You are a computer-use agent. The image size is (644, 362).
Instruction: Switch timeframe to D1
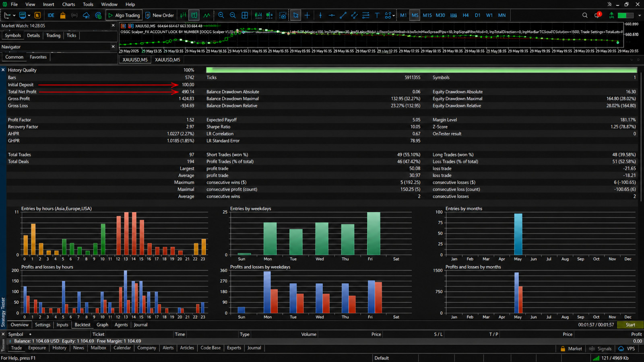coord(477,15)
